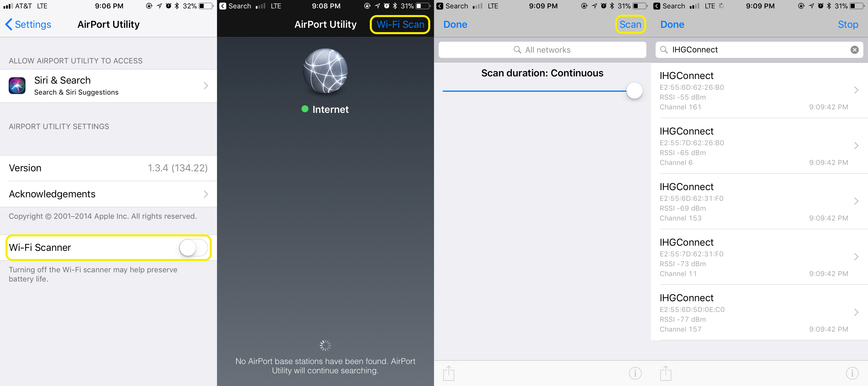Tap the AT&T signal bars icon
The image size is (868, 386).
click(8, 6)
